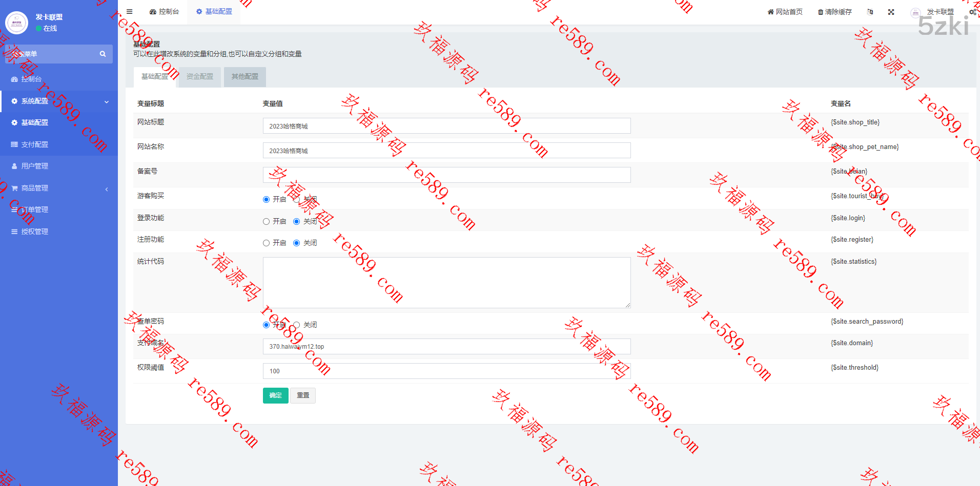The height and width of the screenshot is (486, 980).
Task: Click the language switch icon in the top bar
Action: point(870,12)
